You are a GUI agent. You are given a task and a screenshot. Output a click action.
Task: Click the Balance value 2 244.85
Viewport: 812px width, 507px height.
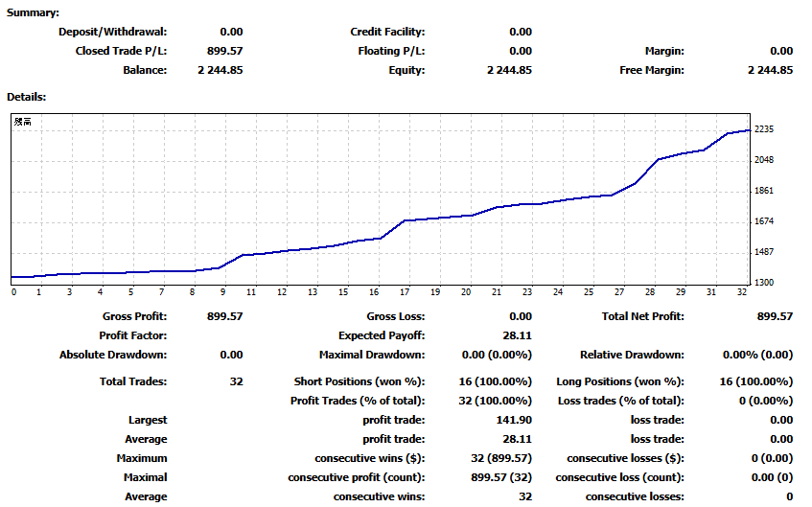(220, 70)
